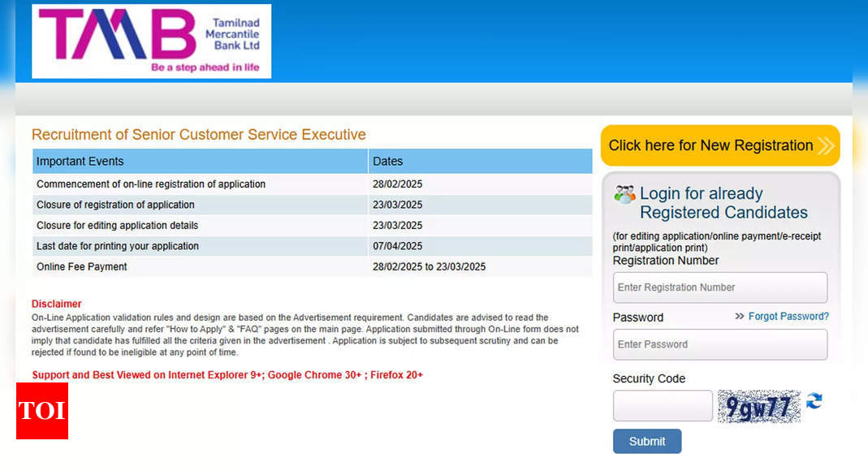Click the double chevron on New Registration
The height and width of the screenshot is (471, 868).
point(826,146)
